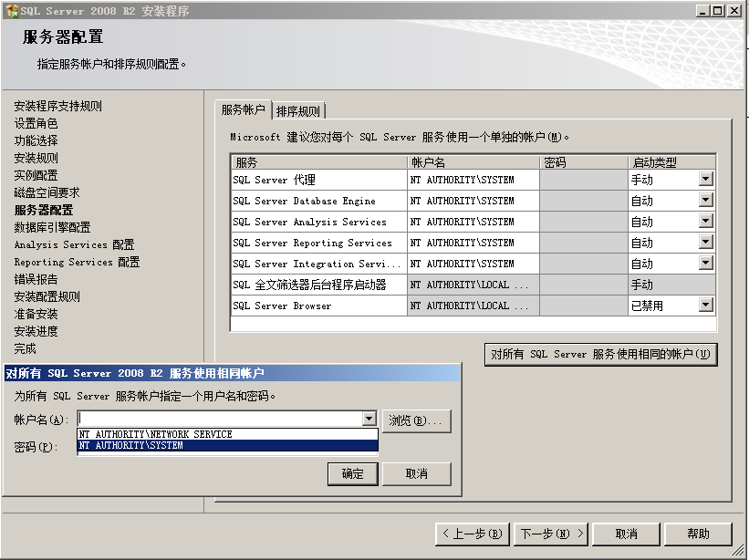Open startup type dropdown for SQL Server Browser
This screenshot has width=749, height=560.
705,305
